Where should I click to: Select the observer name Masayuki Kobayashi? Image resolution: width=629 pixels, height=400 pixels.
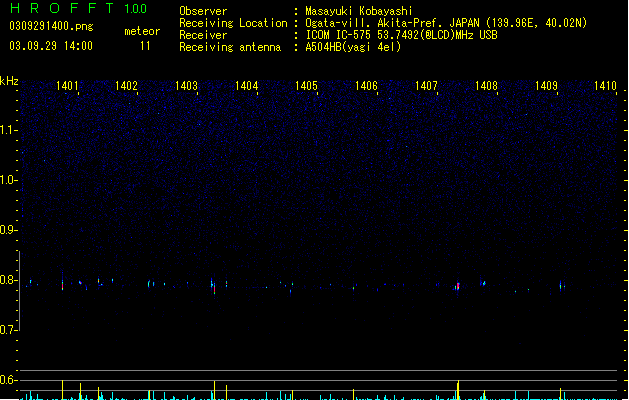359,11
